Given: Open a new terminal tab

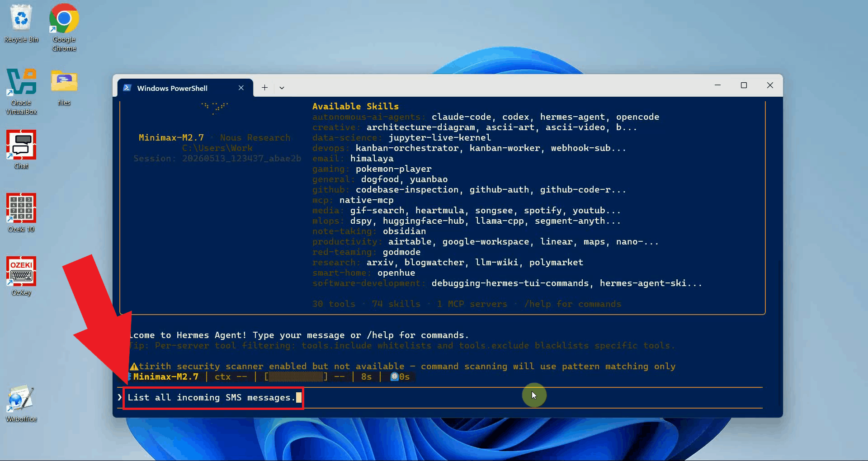Looking at the screenshot, I should 265,88.
